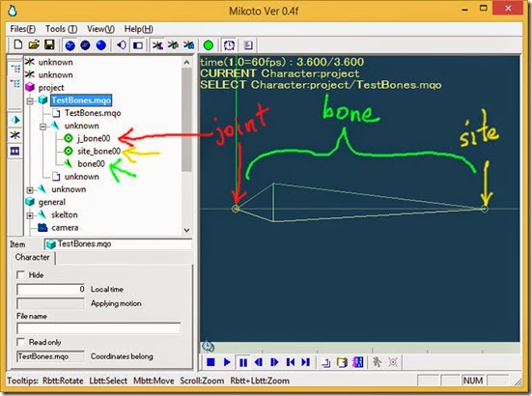Click the File name input field

98,328
